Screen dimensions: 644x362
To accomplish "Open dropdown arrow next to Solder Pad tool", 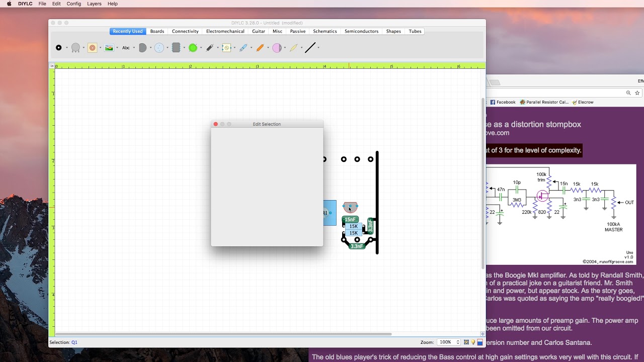I will [66, 48].
